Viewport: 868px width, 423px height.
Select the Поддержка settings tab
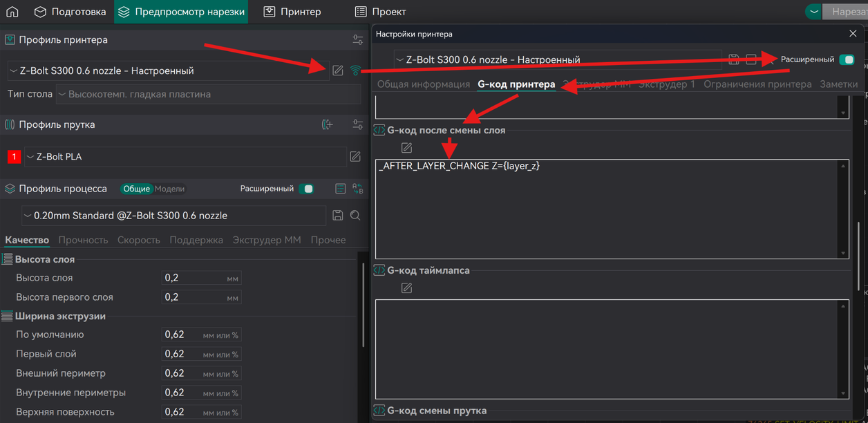coord(196,240)
